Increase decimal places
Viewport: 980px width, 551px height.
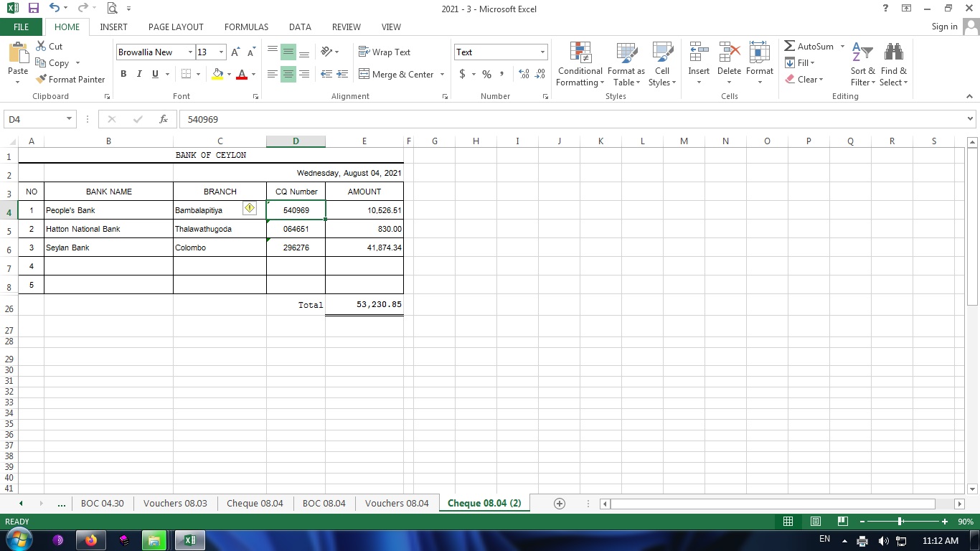coord(524,74)
